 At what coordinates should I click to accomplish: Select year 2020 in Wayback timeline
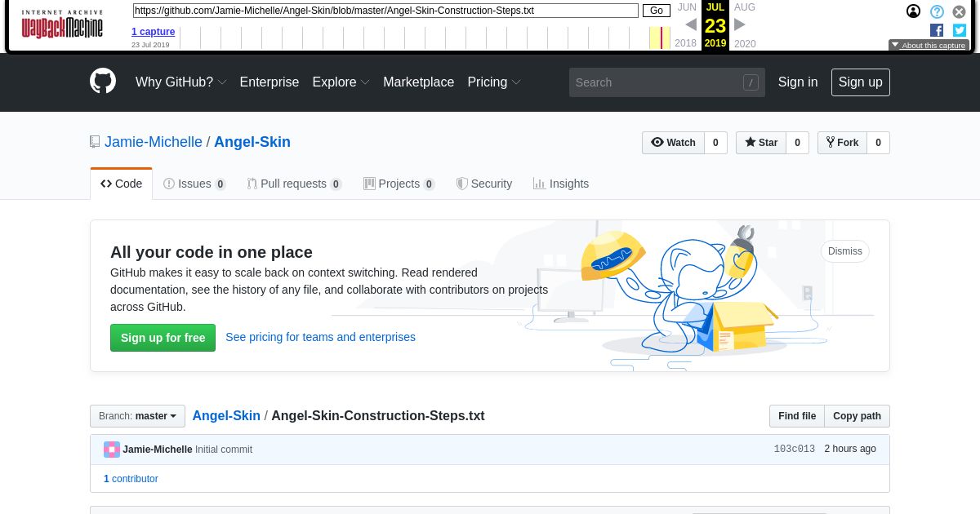tap(745, 44)
